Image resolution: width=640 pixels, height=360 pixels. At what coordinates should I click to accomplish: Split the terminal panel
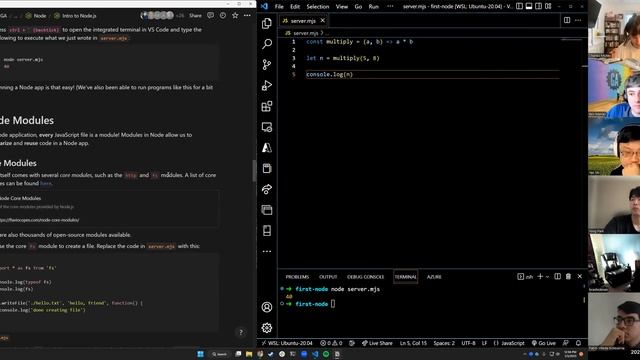558,276
